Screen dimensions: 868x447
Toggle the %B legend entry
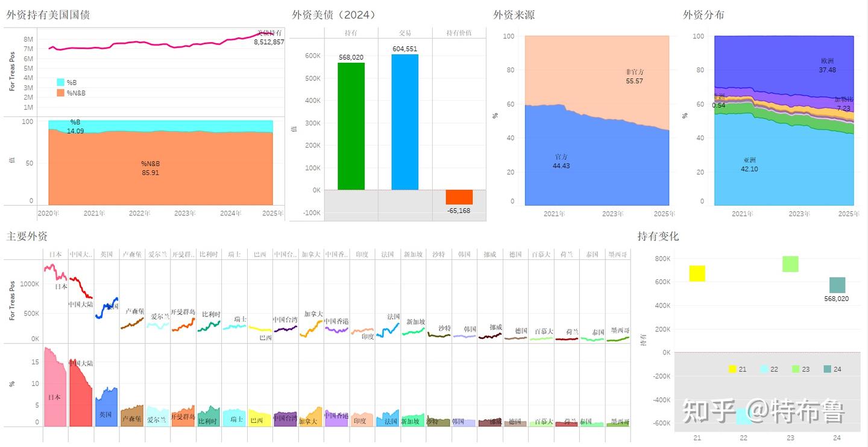tap(64, 82)
